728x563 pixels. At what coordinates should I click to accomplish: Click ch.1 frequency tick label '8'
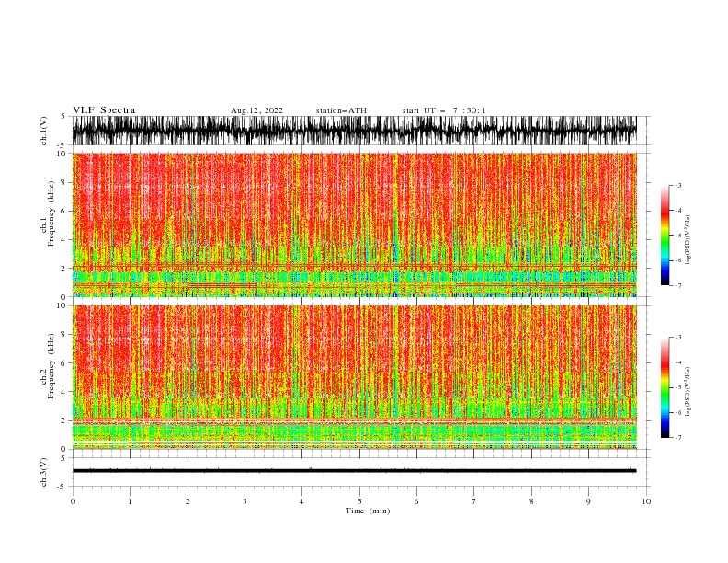[64, 182]
